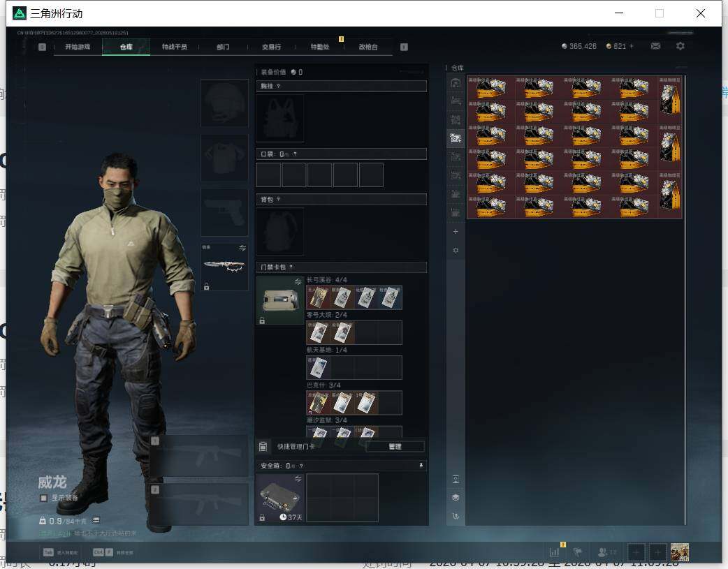Open stash sidebar settings gear icon
This screenshot has width=728, height=569.
pyautogui.click(x=456, y=250)
